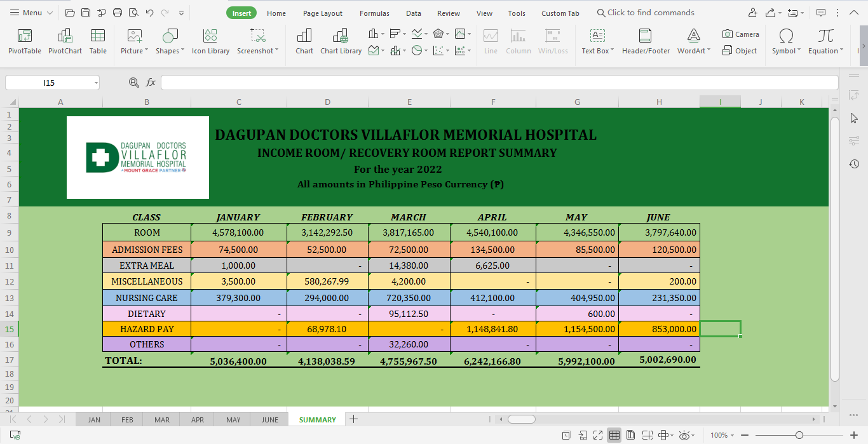The height and width of the screenshot is (444, 868).
Task: Click the Save icon
Action: point(86,13)
